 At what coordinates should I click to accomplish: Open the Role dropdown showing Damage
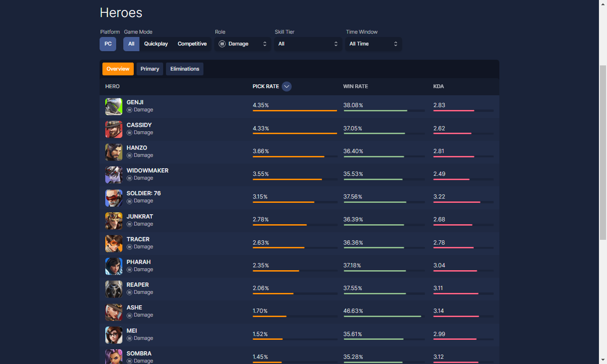243,44
